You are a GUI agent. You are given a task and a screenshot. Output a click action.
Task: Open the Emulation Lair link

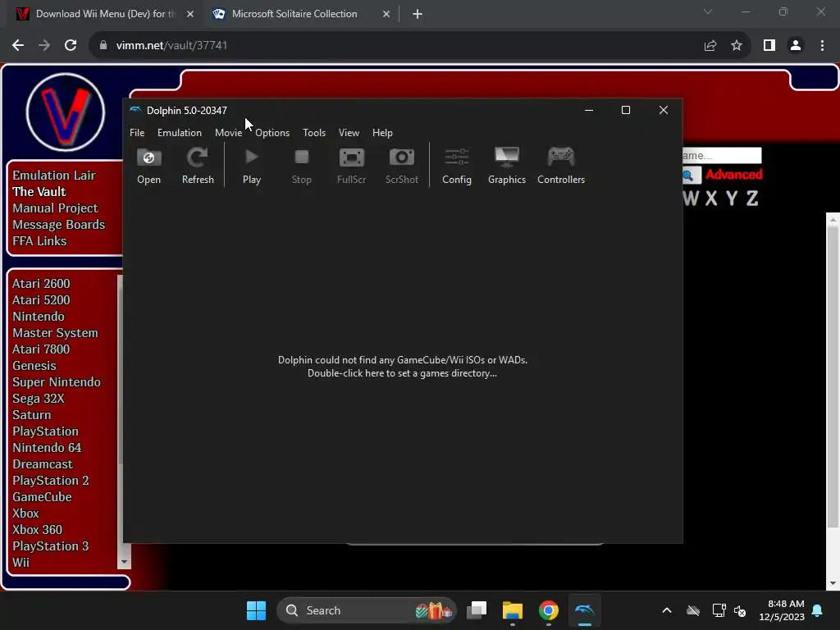[53, 176]
